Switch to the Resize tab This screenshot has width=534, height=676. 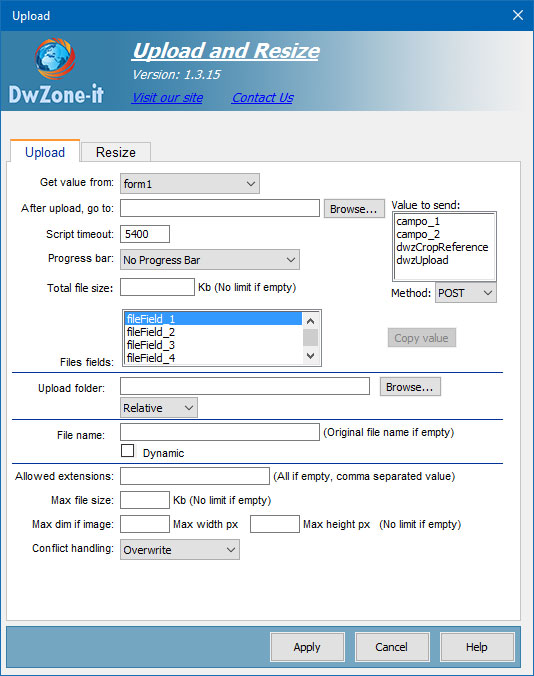point(116,152)
